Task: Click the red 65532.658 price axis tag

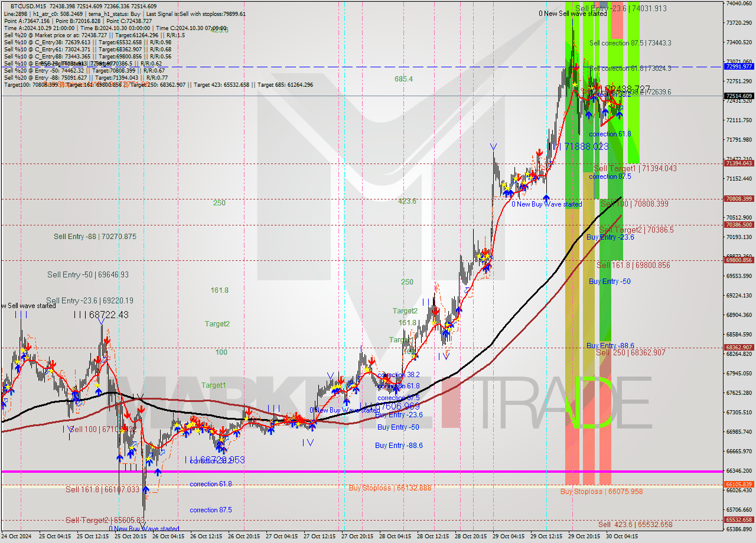Action: [739, 520]
